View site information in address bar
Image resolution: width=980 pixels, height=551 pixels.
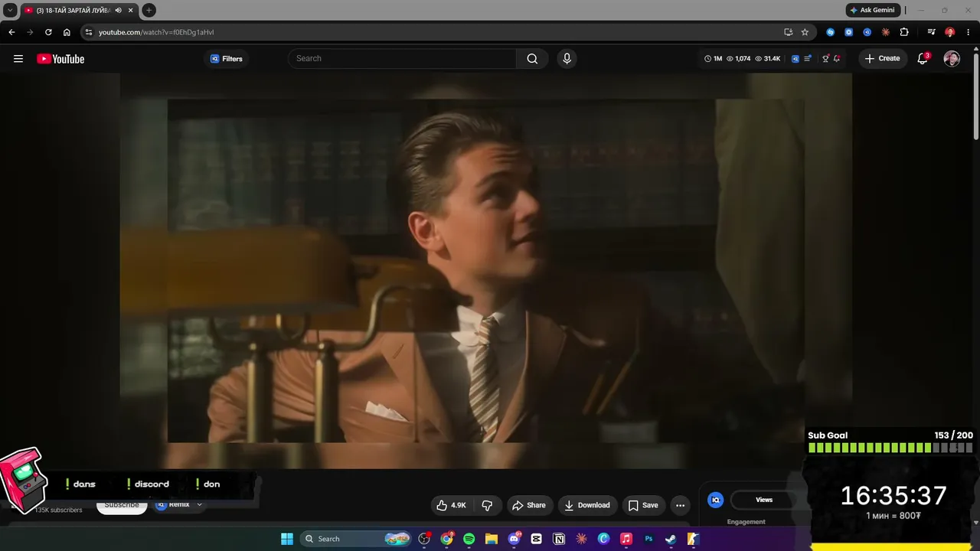click(x=89, y=32)
